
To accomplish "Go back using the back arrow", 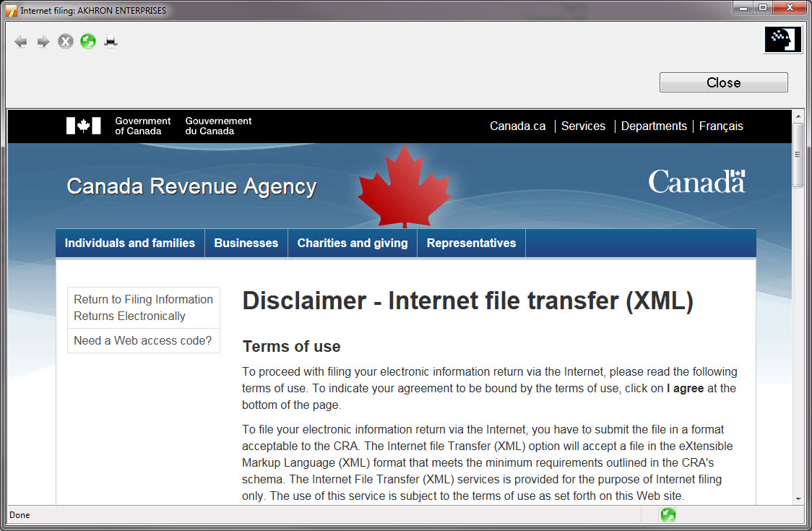I will coord(21,41).
